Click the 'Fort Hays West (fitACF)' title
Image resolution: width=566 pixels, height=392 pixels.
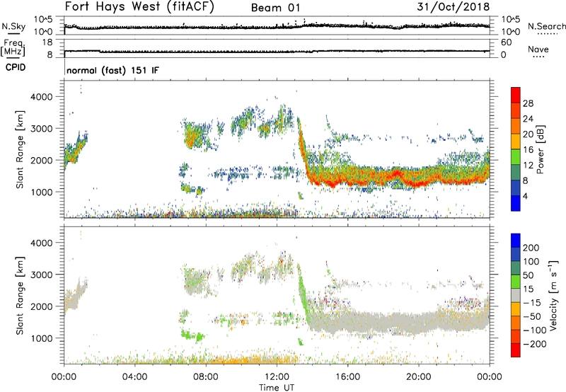click(x=139, y=7)
